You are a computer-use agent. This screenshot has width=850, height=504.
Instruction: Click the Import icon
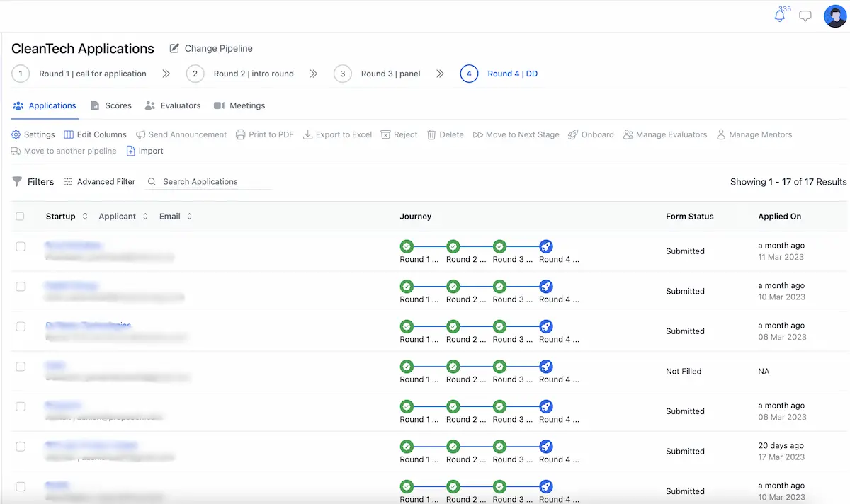[144, 151]
